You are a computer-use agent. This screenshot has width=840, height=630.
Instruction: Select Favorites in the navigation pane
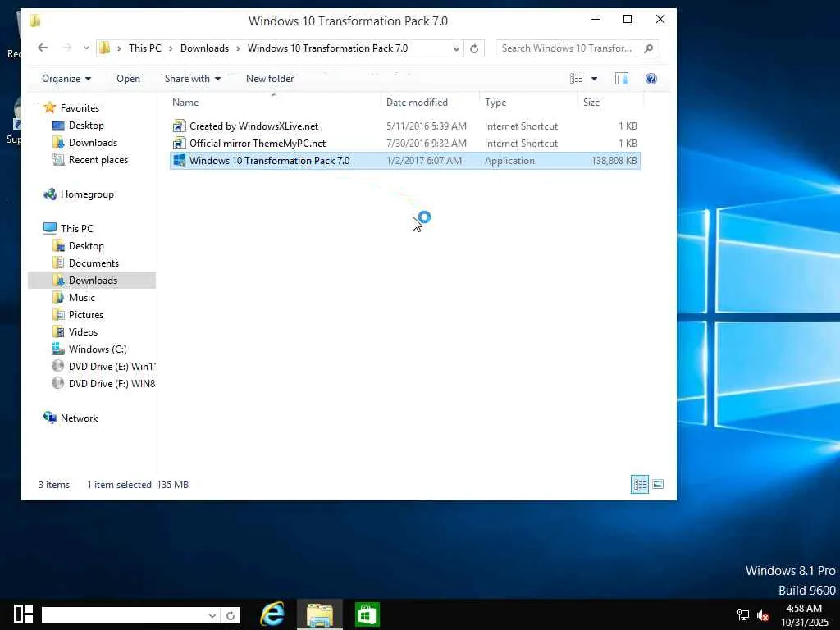tap(80, 107)
